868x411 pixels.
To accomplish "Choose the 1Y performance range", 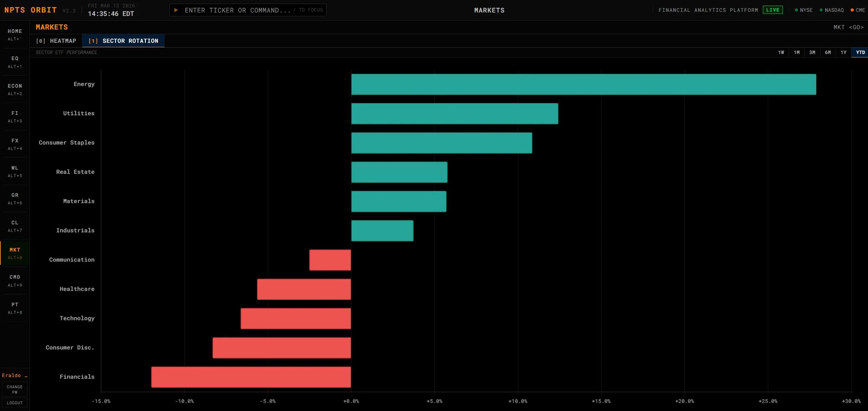I will [x=843, y=52].
